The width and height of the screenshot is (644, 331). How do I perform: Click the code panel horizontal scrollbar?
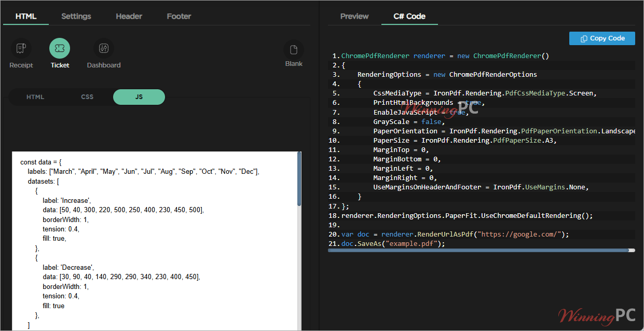pos(478,250)
